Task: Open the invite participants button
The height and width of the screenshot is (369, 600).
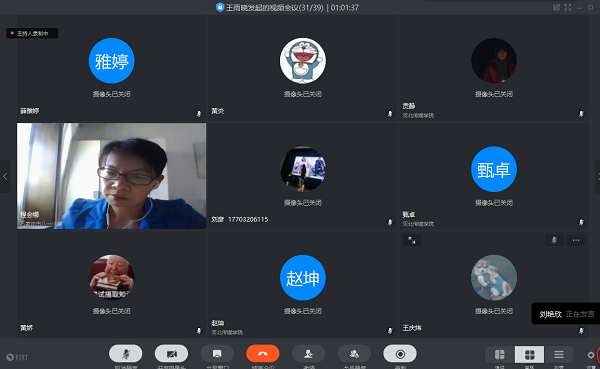Action: 308,354
